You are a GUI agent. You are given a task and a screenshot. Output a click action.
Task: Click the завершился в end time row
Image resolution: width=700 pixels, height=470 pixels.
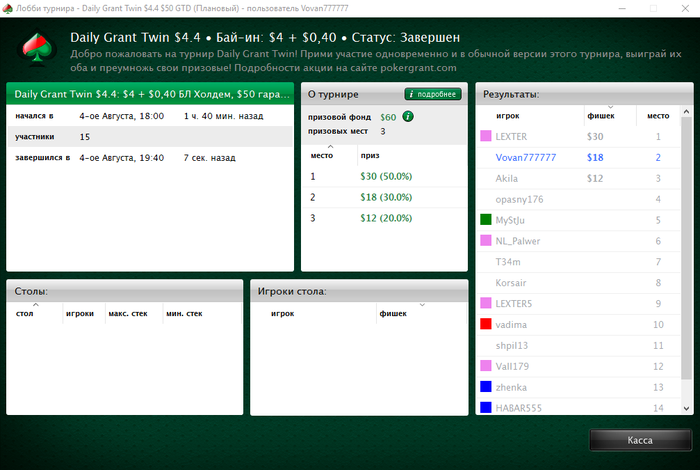pos(150,158)
